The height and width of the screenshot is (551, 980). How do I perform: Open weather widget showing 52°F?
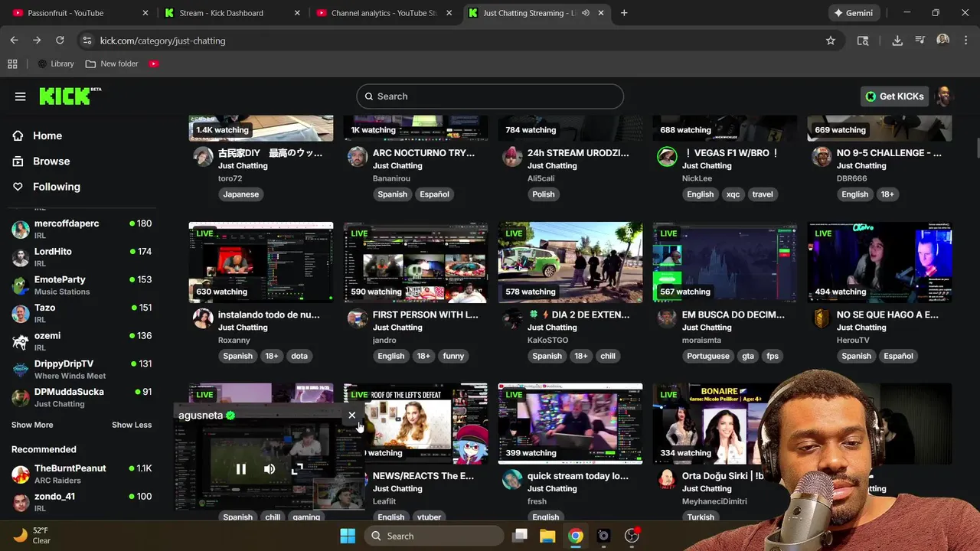tap(32, 536)
